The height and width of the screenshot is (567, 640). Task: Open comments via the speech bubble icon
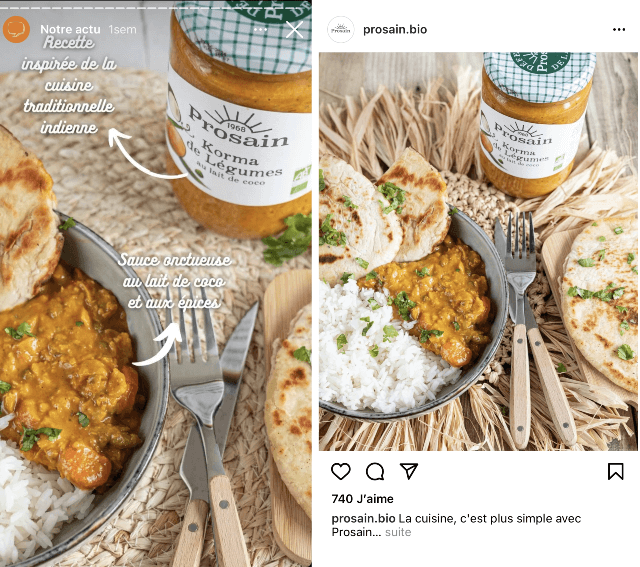[375, 471]
